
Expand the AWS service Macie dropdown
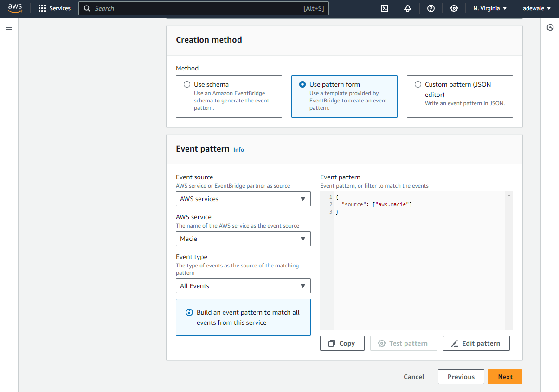point(243,239)
